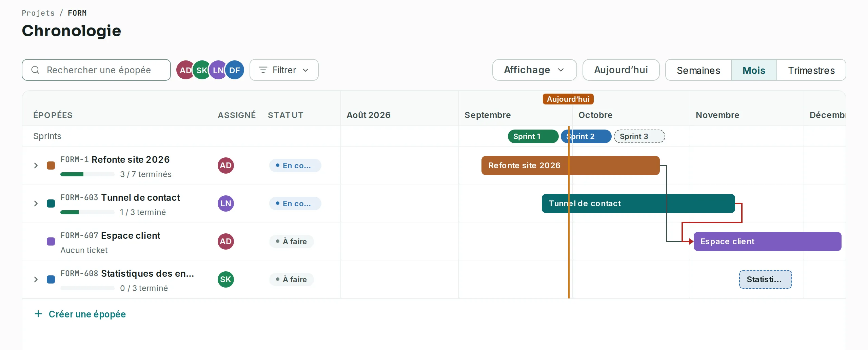Image resolution: width=868 pixels, height=350 pixels.
Task: Open status À faire of Espace client
Action: click(x=292, y=241)
